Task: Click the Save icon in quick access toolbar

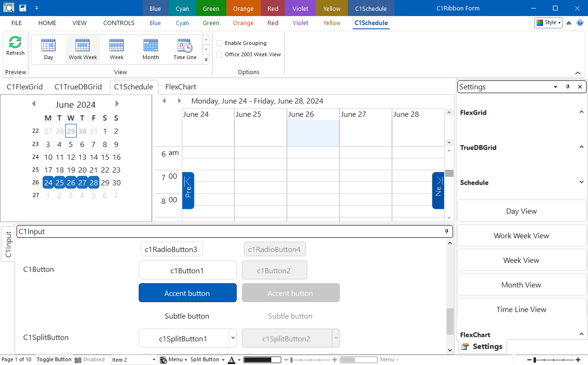Action: pyautogui.click(x=23, y=8)
